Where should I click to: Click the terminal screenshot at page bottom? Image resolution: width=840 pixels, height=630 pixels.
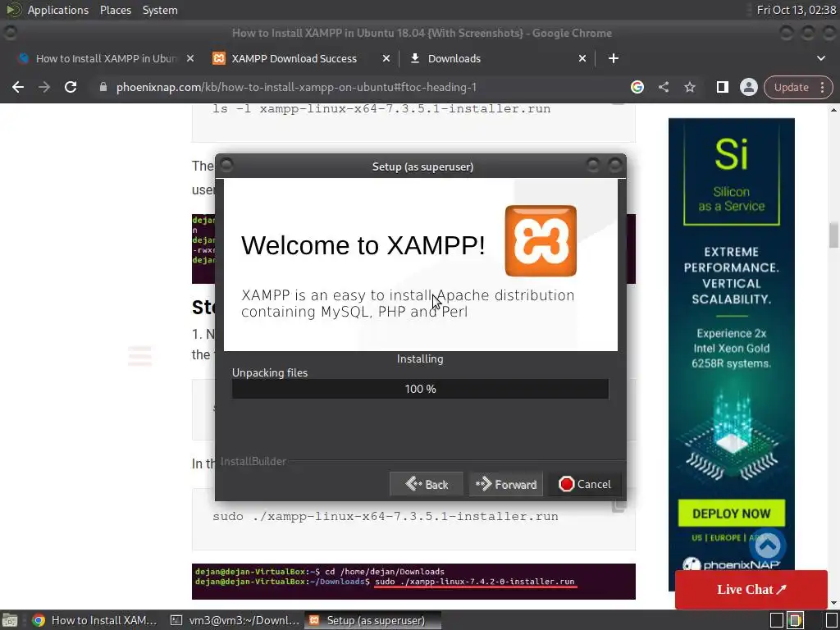point(413,582)
